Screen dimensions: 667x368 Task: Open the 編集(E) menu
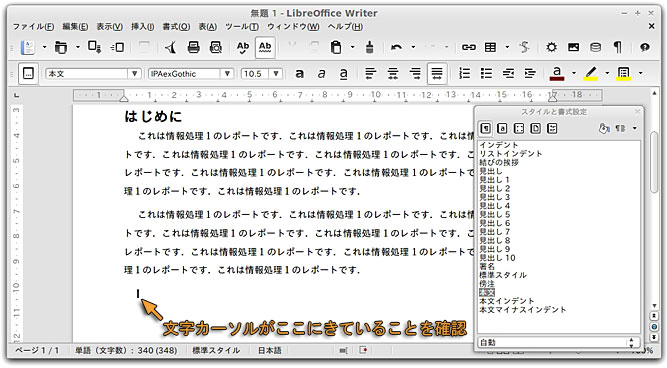pos(75,26)
